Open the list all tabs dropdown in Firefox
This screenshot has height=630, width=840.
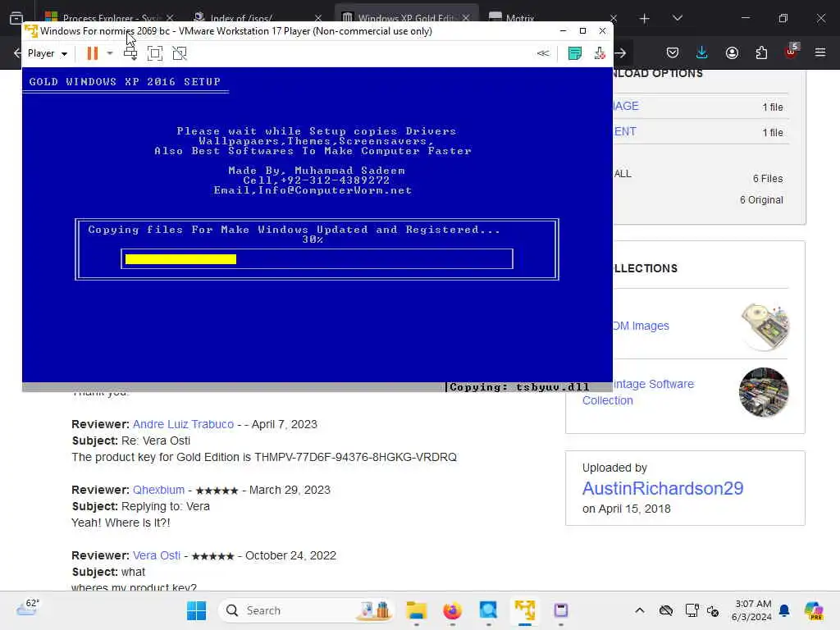(x=678, y=18)
